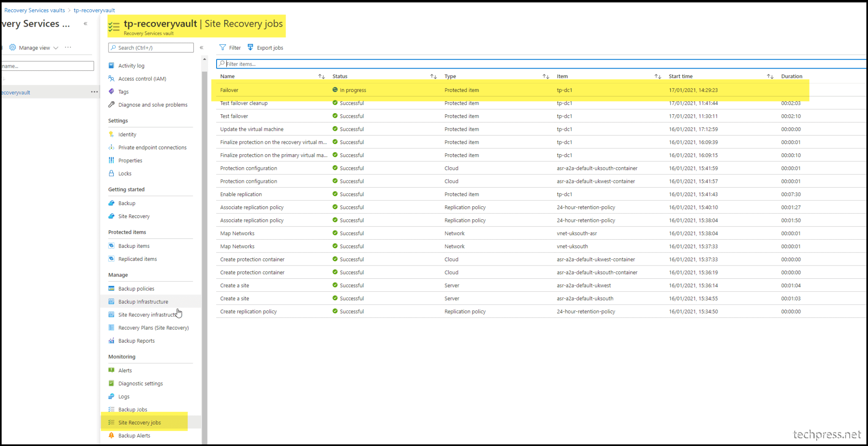Click the 00:07:30 duration cell
This screenshot has height=446, width=868.
click(791, 194)
